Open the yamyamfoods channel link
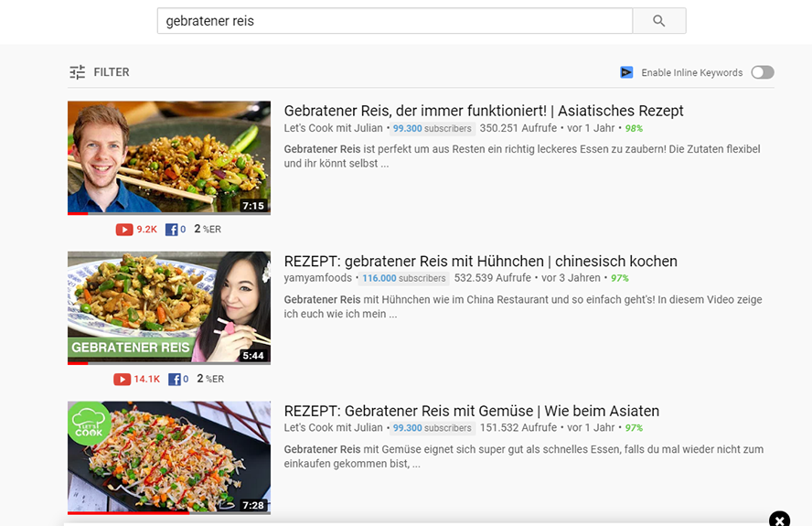 pyautogui.click(x=317, y=278)
